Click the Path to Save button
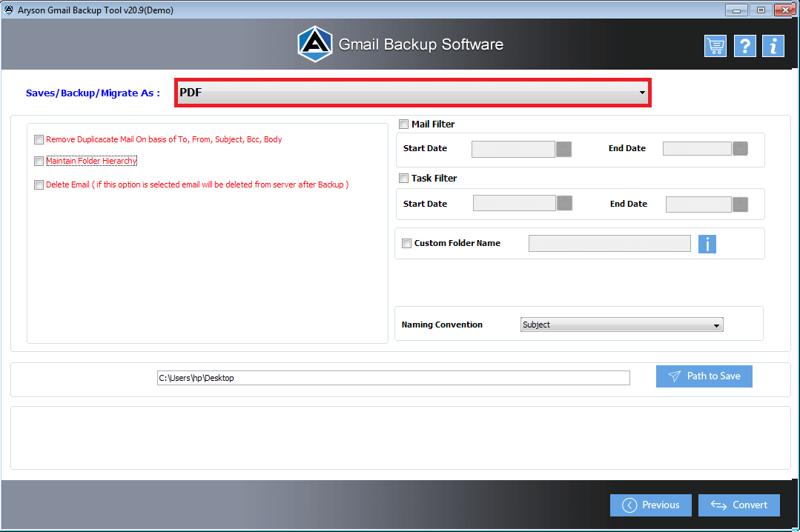Screen dimensions: 800x532 click(x=704, y=376)
